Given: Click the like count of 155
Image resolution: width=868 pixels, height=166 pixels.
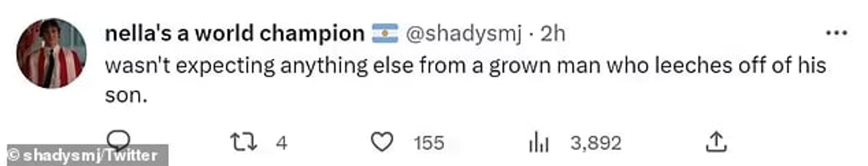Looking at the screenshot, I should (429, 143).
